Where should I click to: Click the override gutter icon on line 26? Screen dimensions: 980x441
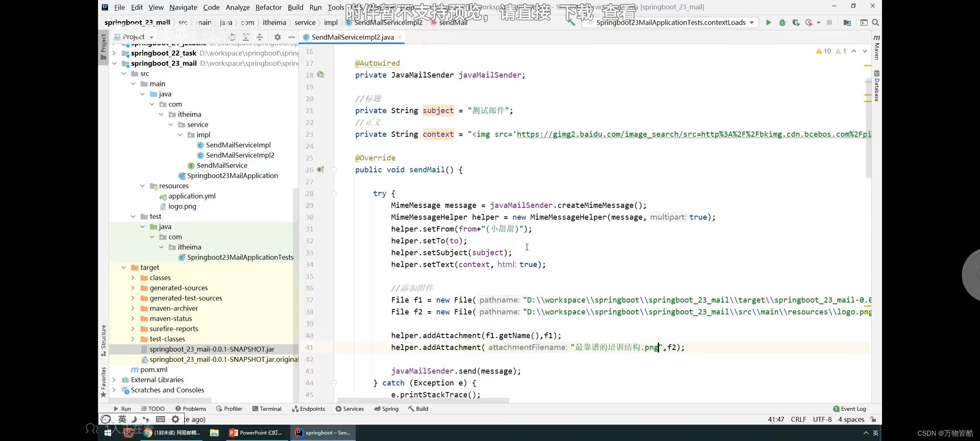tap(321, 169)
